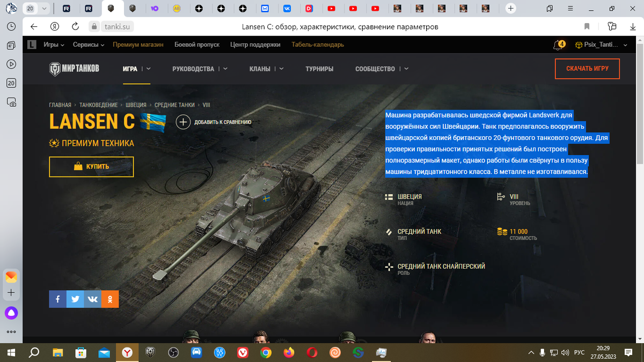Show hidden system tray icons chevron
This screenshot has height=362, width=644.
point(531,352)
